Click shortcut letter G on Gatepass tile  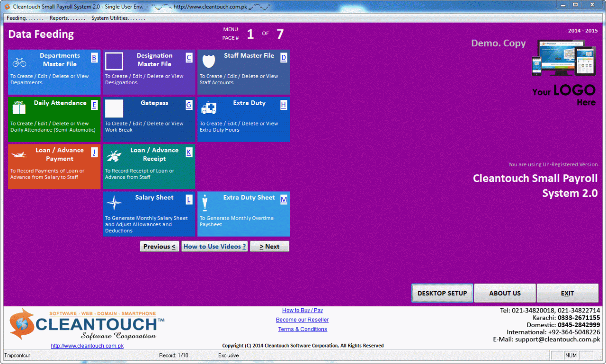(189, 105)
